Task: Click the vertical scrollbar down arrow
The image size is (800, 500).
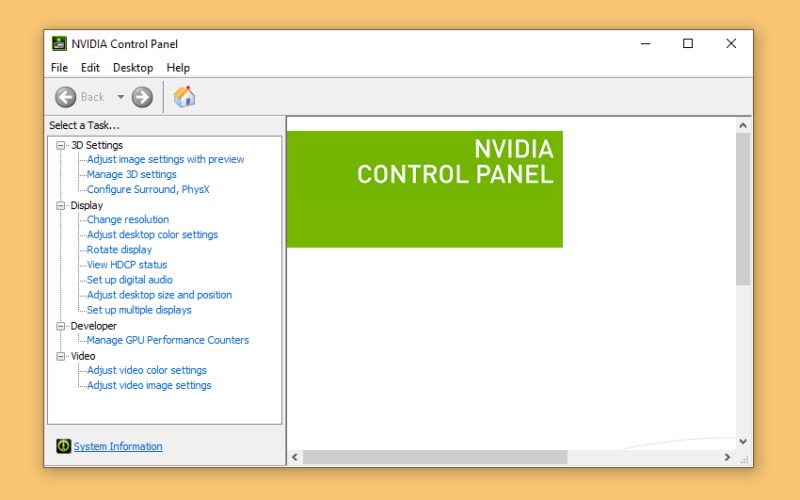Action: [x=743, y=442]
